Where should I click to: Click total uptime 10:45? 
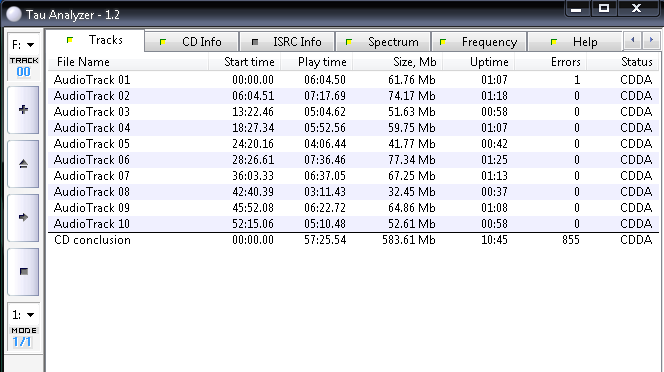coord(494,240)
